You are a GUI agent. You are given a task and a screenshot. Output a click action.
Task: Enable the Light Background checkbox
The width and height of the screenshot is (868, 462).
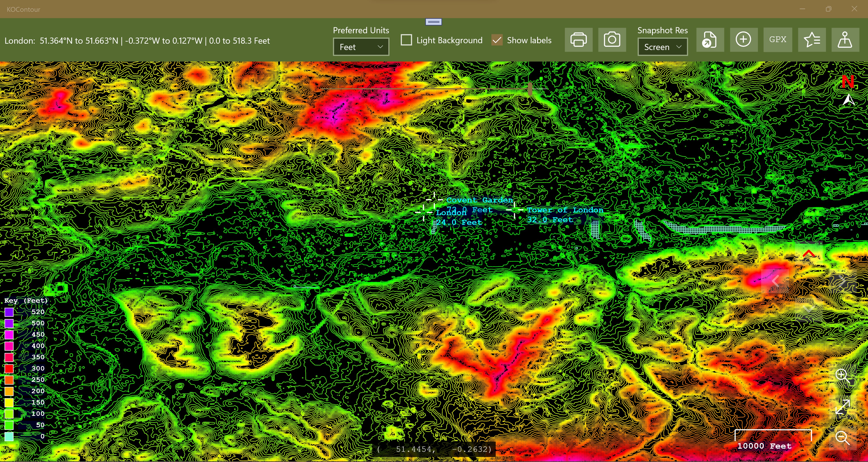pos(406,40)
